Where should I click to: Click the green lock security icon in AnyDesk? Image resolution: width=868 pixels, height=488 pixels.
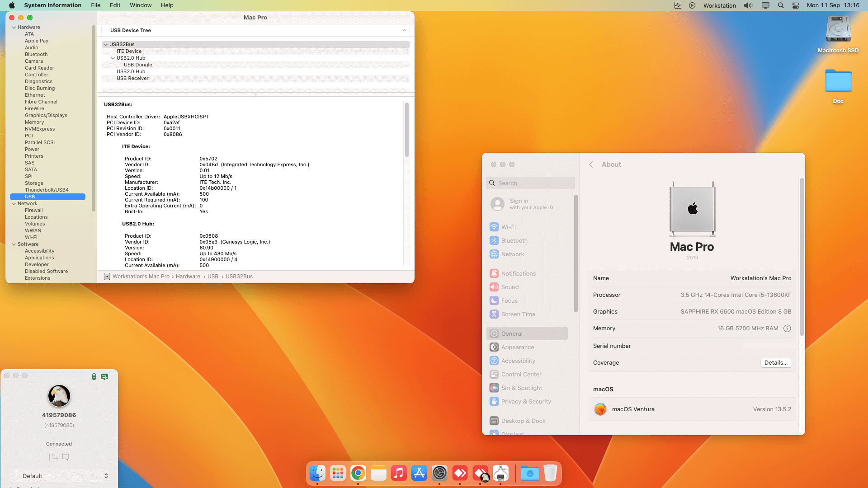[94, 376]
